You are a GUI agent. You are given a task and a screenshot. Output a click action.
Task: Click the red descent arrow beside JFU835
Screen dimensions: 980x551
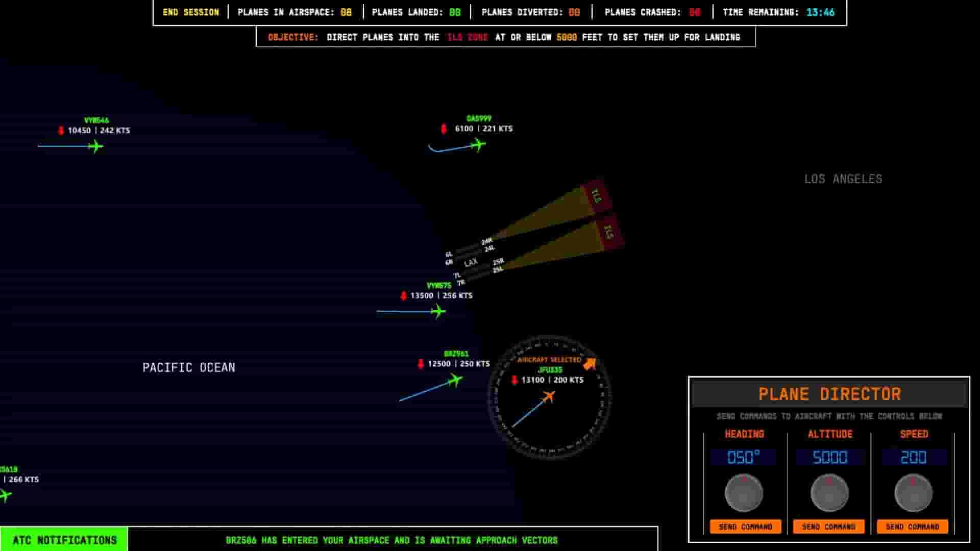pyautogui.click(x=514, y=380)
